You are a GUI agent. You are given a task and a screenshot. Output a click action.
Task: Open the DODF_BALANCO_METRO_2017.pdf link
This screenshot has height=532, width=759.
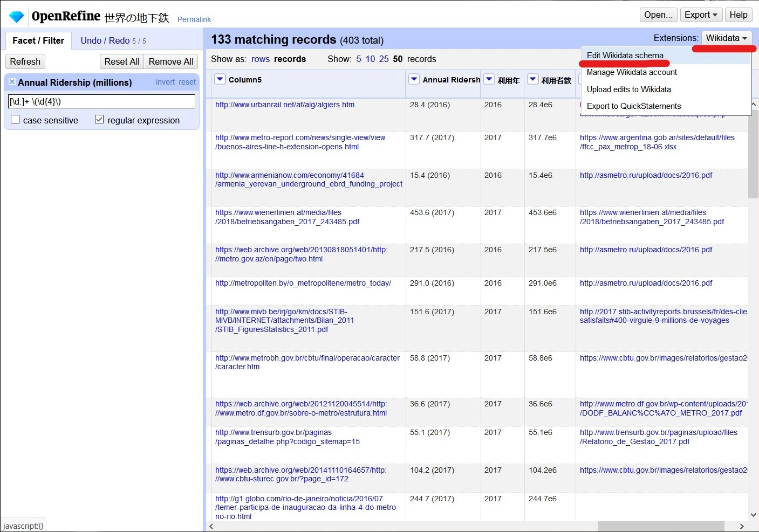664,409
